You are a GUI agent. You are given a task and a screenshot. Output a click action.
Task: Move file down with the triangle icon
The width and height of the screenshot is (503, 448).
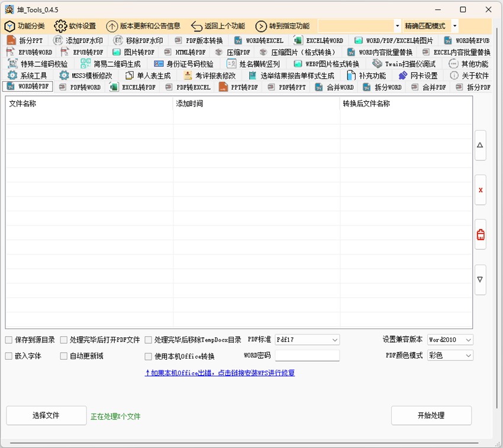480,279
